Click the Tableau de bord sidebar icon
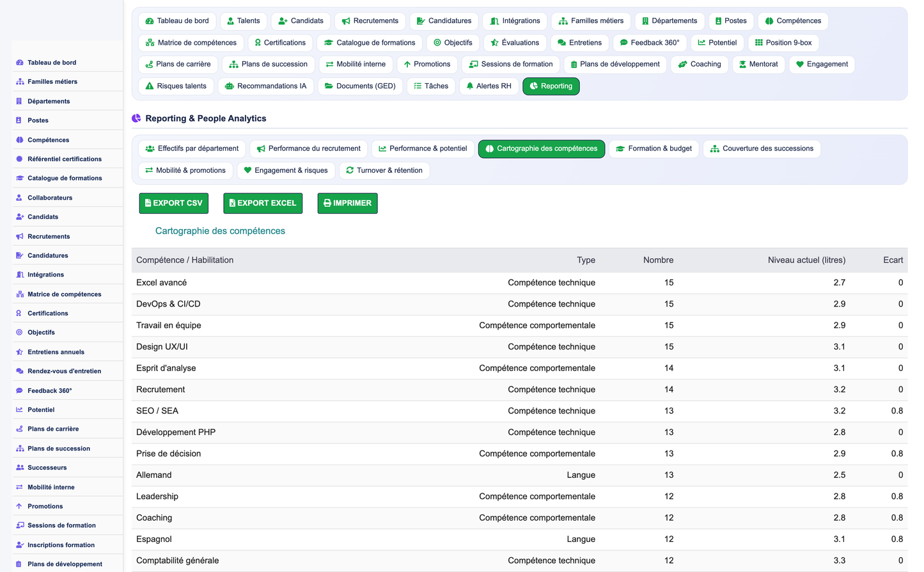Viewport: 924px width, 572px height. pos(20,63)
